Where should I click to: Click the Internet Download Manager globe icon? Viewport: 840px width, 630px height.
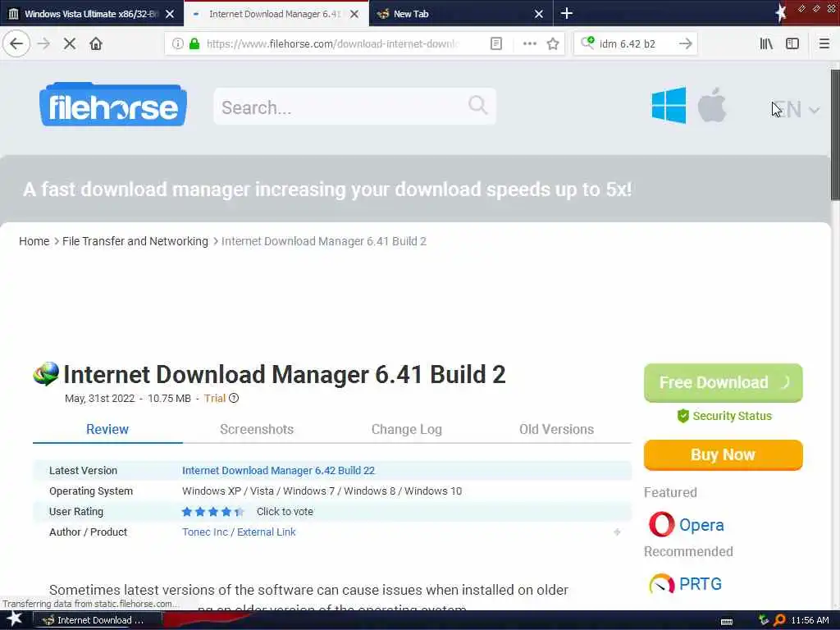coord(46,374)
